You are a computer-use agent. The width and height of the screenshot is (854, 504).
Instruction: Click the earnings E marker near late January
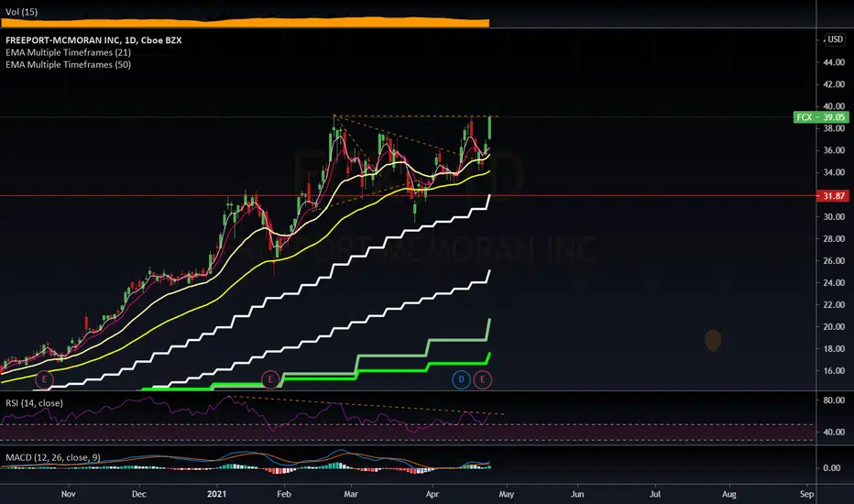point(270,379)
